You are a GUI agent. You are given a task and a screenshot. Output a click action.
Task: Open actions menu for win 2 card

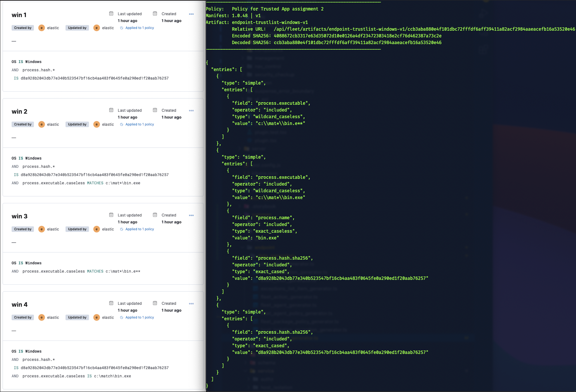point(191,111)
